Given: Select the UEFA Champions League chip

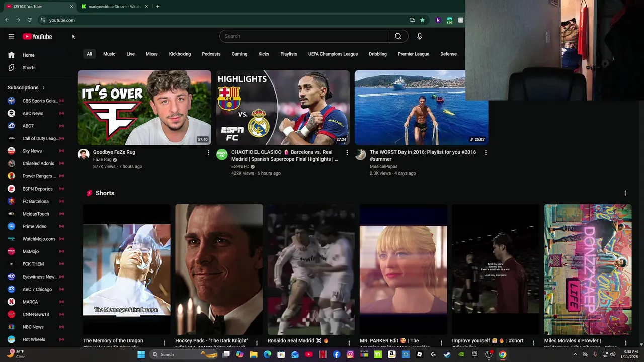Looking at the screenshot, I should click(x=333, y=54).
